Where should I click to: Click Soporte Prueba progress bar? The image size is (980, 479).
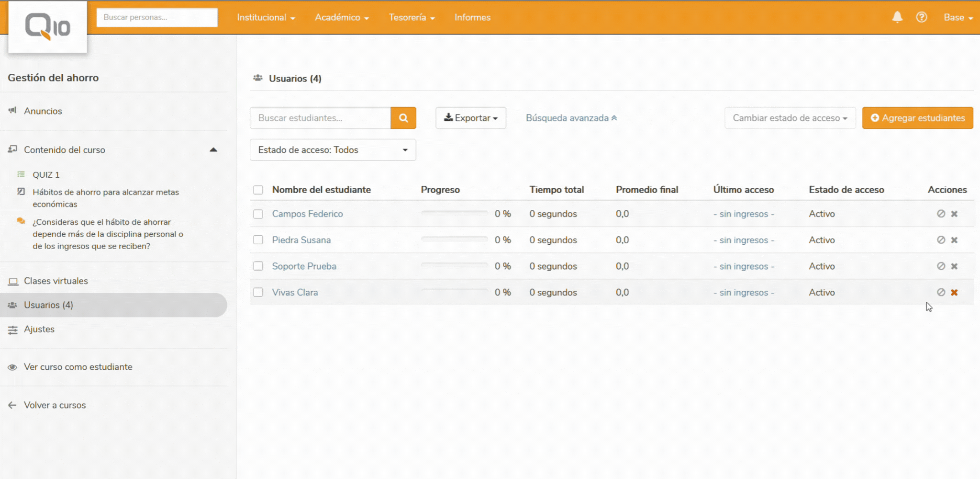(x=454, y=265)
